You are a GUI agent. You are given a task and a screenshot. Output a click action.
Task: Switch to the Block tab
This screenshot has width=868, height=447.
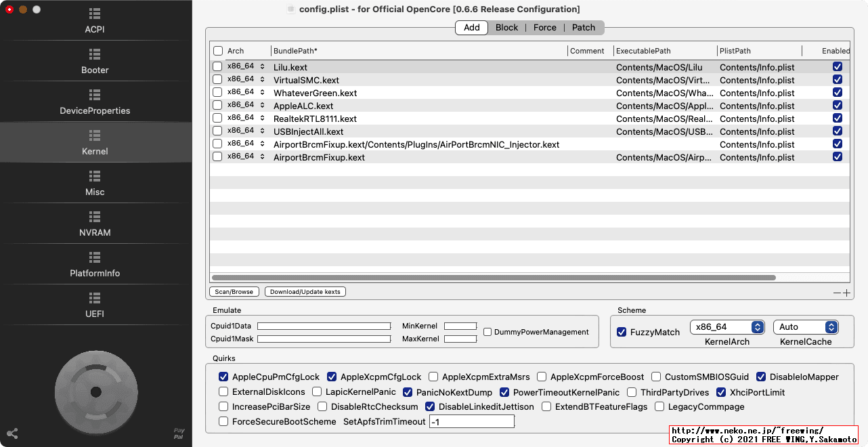pyautogui.click(x=506, y=28)
